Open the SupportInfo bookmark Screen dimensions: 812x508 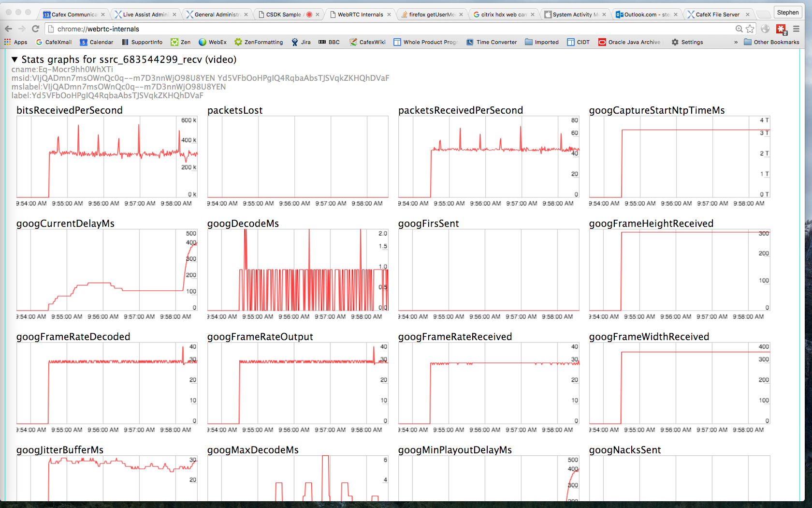[x=142, y=42]
